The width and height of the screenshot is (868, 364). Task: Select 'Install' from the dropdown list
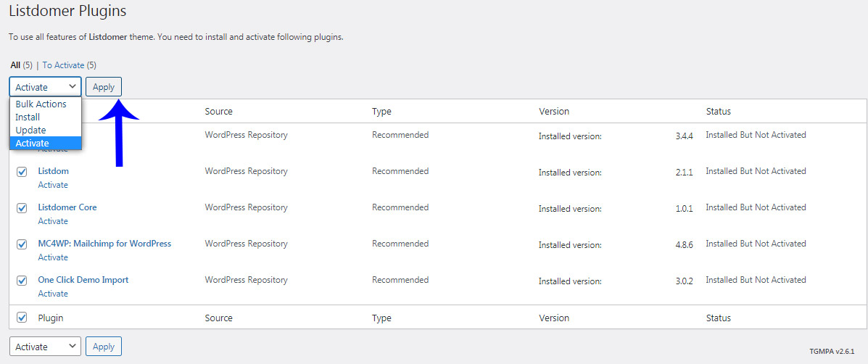pyautogui.click(x=28, y=117)
